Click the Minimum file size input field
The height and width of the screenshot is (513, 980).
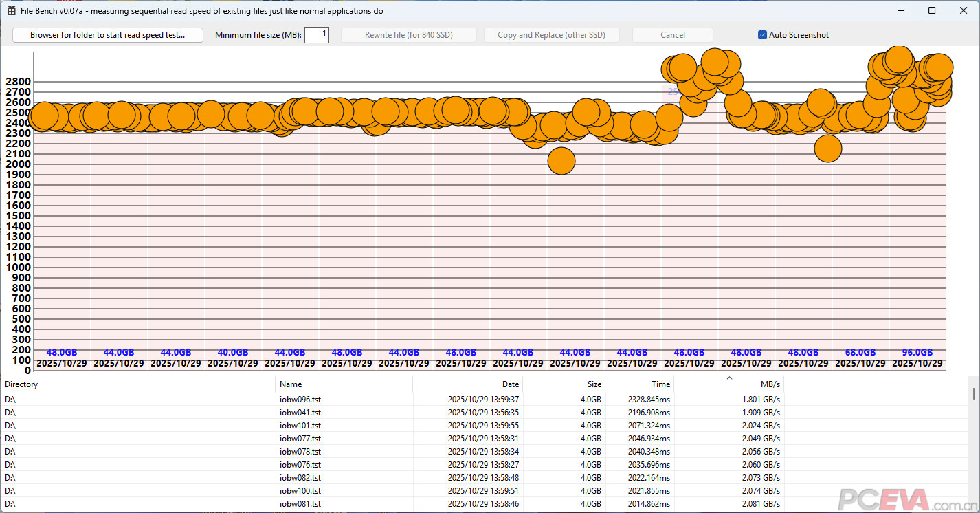(x=316, y=35)
